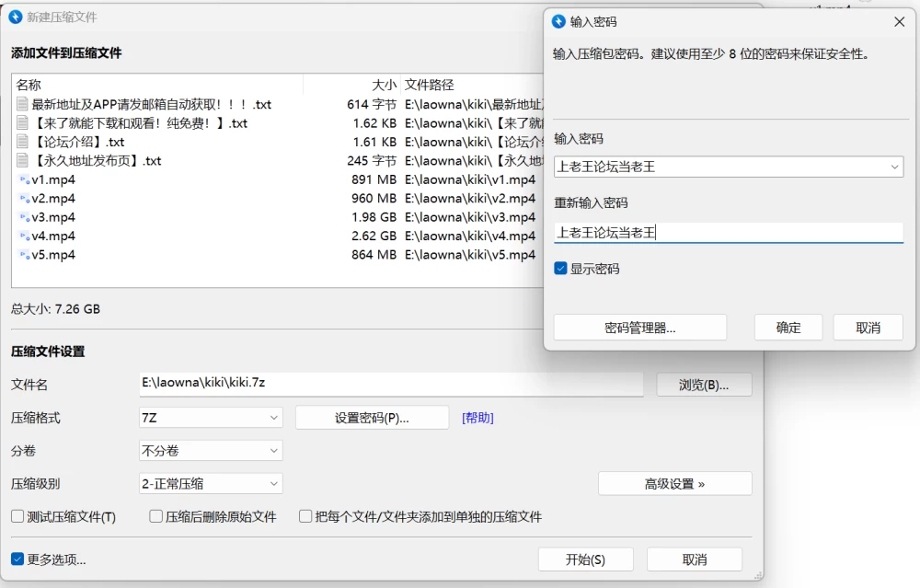Screen dimensions: 920x588
Task: Open the 压缩级别 2-正常压缩 dropdown
Action: 211,483
